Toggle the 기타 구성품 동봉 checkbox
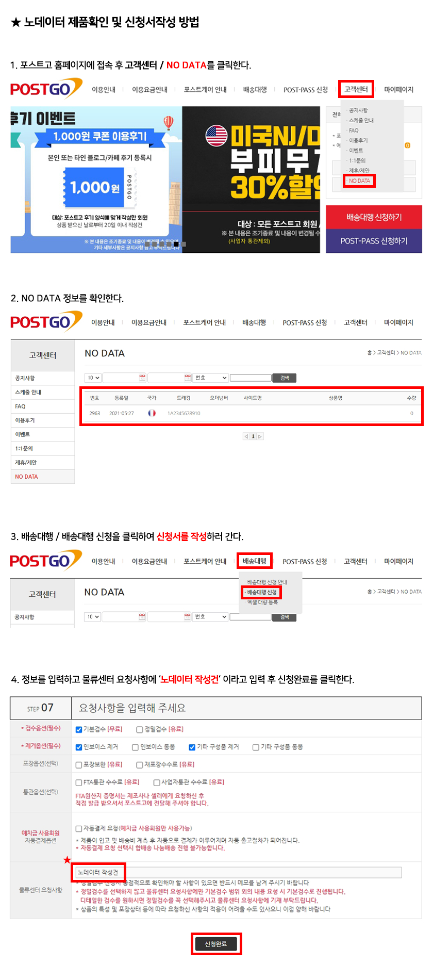The image size is (433, 980). pyautogui.click(x=256, y=747)
